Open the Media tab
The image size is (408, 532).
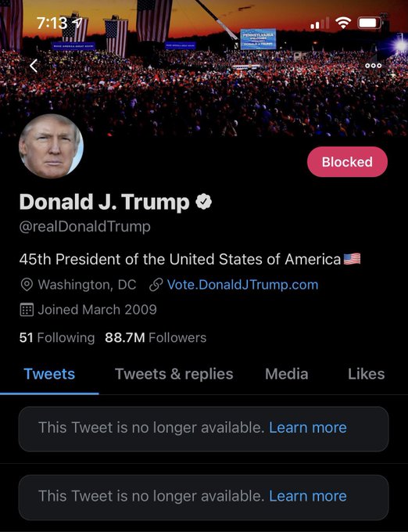(x=287, y=374)
